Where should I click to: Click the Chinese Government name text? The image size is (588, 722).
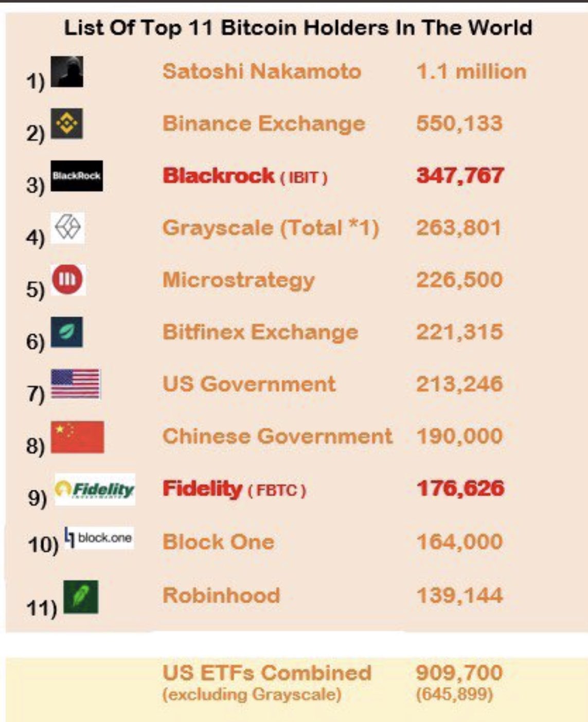pos(277,436)
